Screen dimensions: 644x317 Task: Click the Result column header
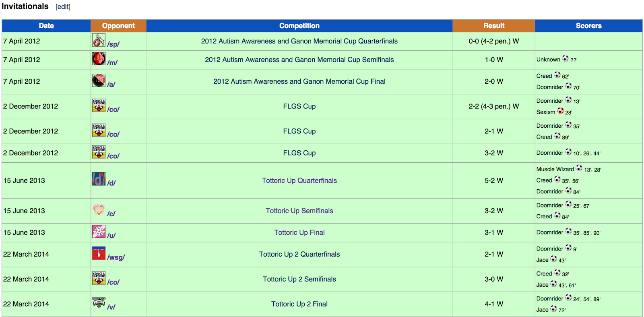[x=494, y=26]
